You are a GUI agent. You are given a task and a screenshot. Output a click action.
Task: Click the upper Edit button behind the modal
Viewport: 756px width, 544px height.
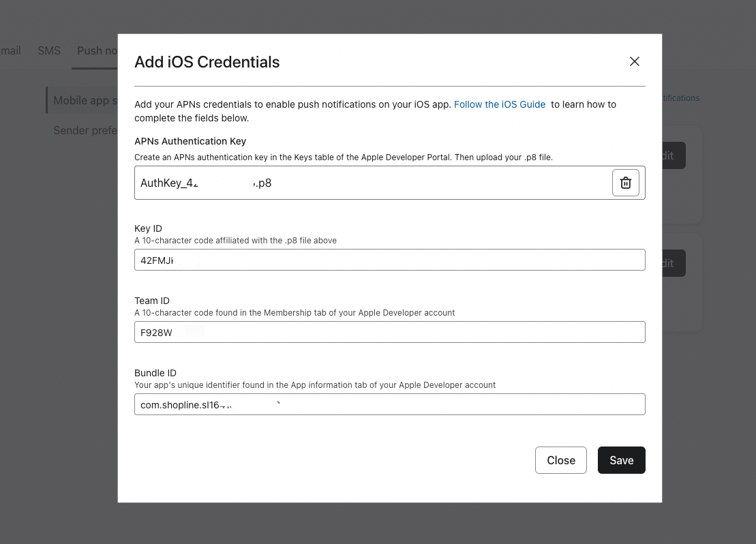[x=665, y=155]
